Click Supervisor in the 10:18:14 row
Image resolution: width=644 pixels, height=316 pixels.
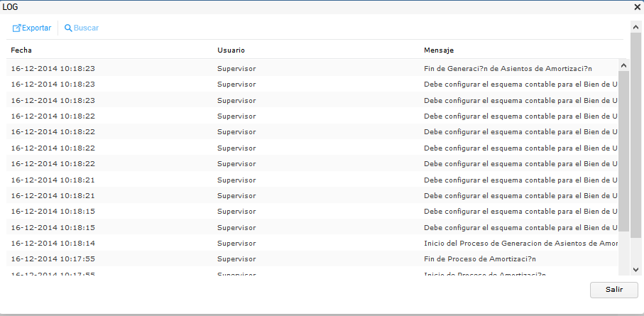[x=236, y=243]
